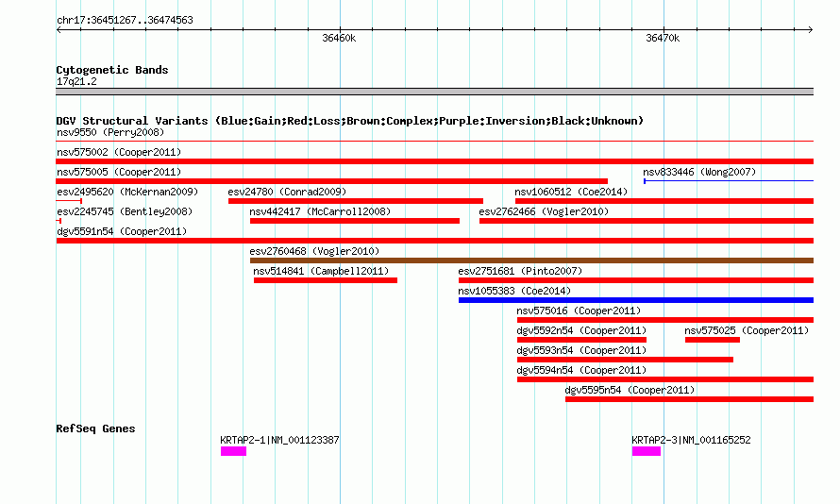The height and width of the screenshot is (504, 840).
Task: Open dgv5592n54 (Cooper2011) variant label
Action: click(581, 330)
